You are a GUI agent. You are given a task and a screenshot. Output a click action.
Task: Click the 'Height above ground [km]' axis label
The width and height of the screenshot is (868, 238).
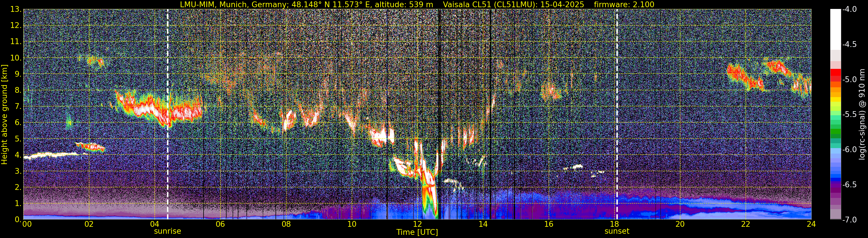4,114
